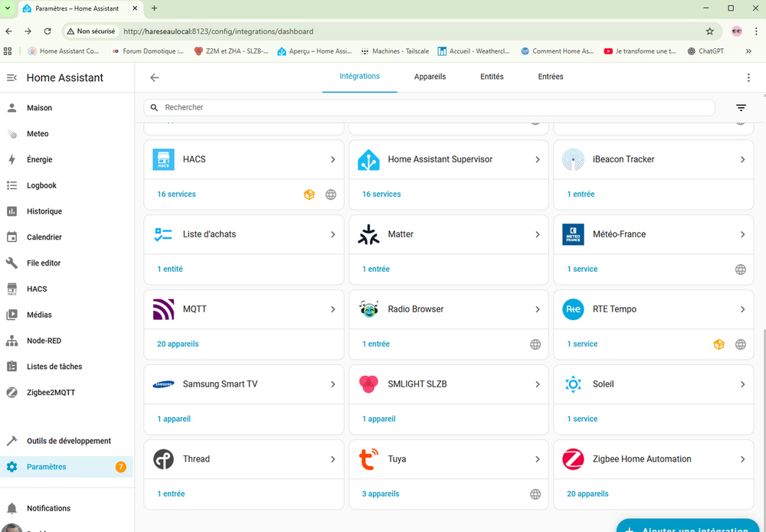Expand the Home Assistant Supervisor chevron

[538, 159]
